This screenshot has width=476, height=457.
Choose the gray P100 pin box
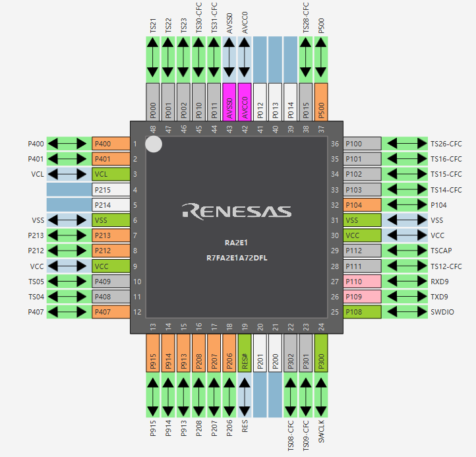363,144
